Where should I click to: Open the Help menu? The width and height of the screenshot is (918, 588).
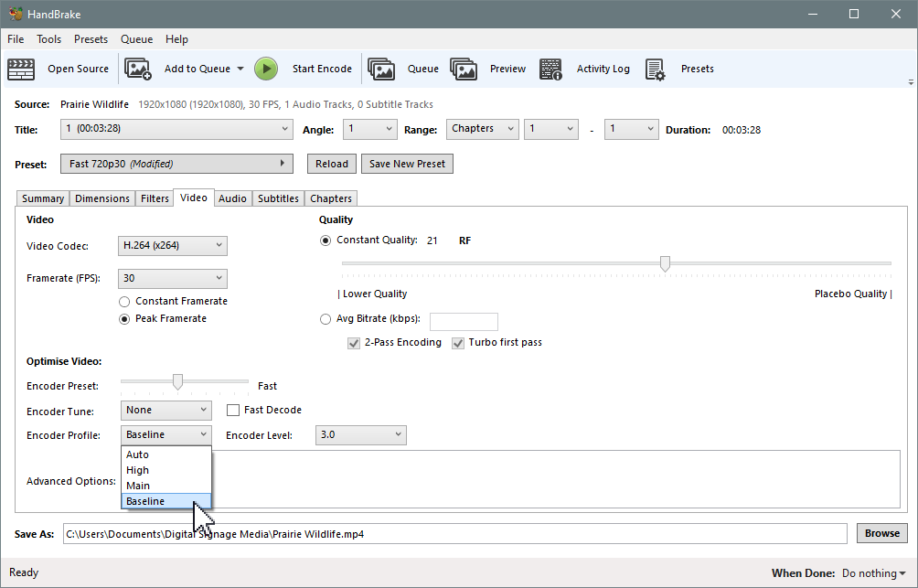pos(176,39)
